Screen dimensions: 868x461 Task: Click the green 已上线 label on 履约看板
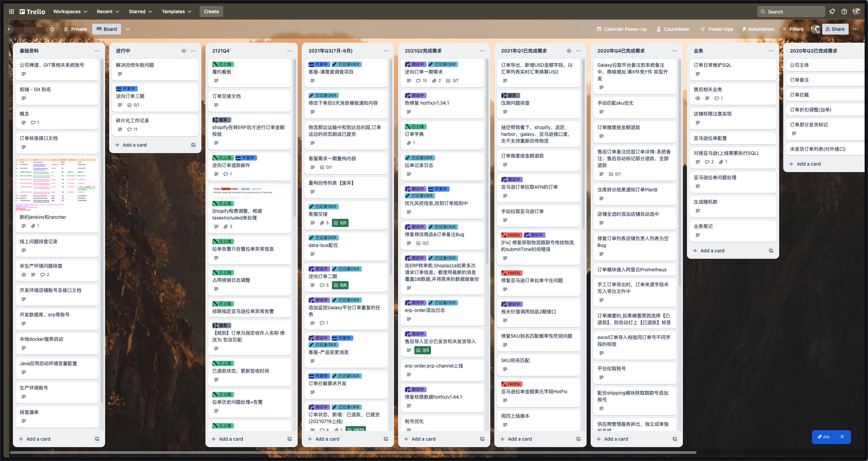(x=223, y=64)
